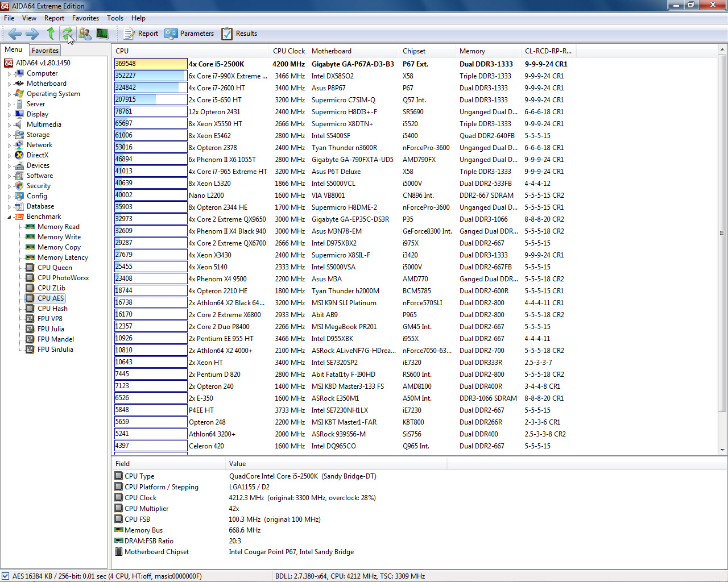Select the FPU VP8 benchmark
The image size is (728, 582).
tap(50, 319)
